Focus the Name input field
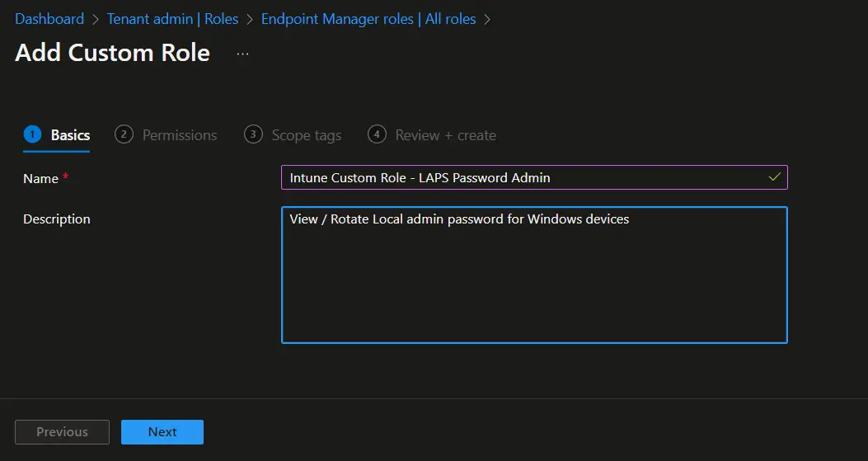 click(x=519, y=177)
